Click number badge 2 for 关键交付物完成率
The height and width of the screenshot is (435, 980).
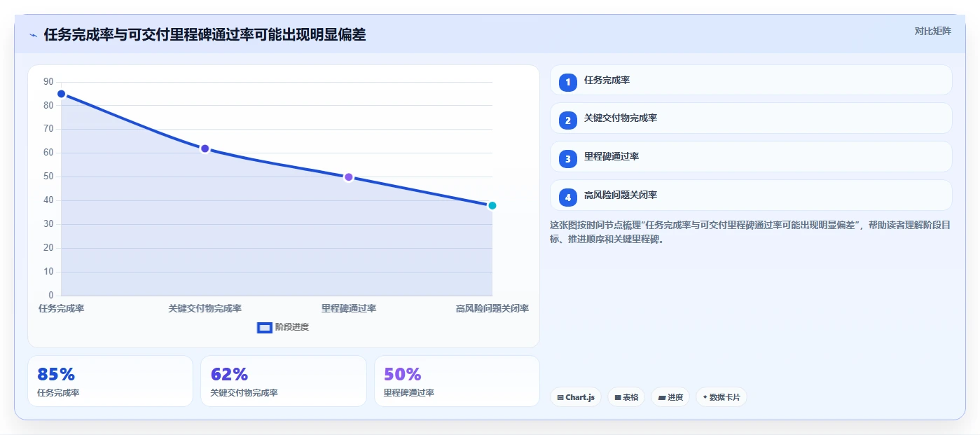[x=568, y=120]
